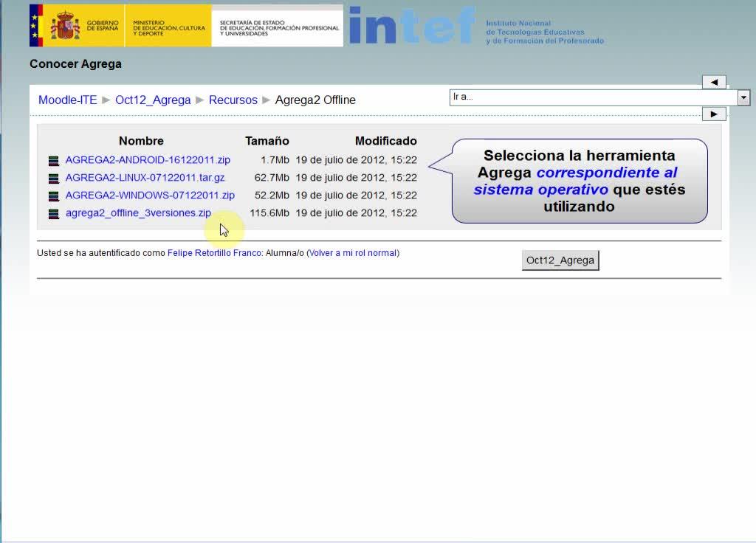Click the file icon beside AGREGA2-WINDOWS-07122011.zip

53,196
